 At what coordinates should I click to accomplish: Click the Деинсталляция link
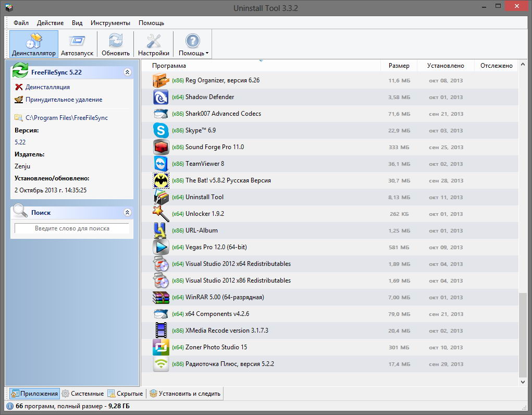pyautogui.click(x=47, y=87)
